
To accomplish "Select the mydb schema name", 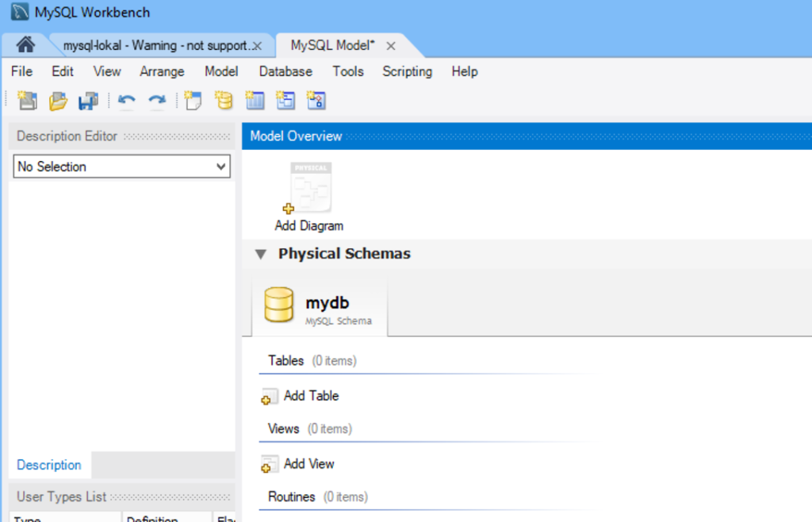I will coord(327,303).
